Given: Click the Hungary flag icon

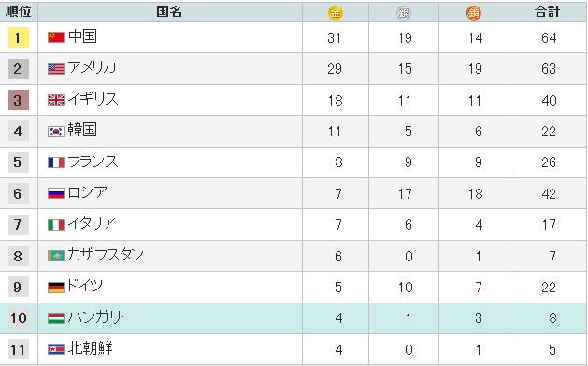Looking at the screenshot, I should [56, 318].
